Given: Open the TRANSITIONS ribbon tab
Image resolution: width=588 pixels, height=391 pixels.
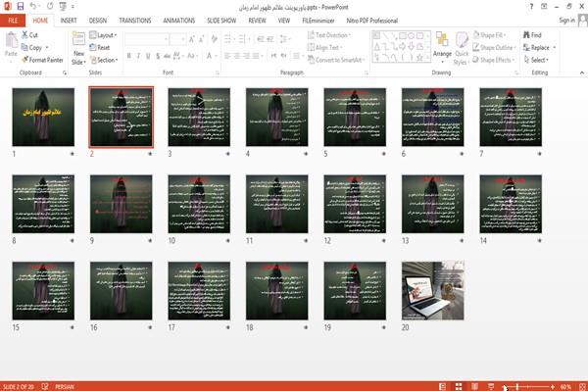Looking at the screenshot, I should (x=135, y=21).
